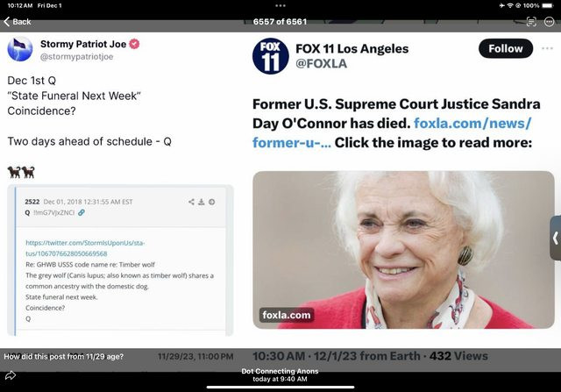Open the foxla.com/news article link
561x392 pixels.
(x=392, y=132)
